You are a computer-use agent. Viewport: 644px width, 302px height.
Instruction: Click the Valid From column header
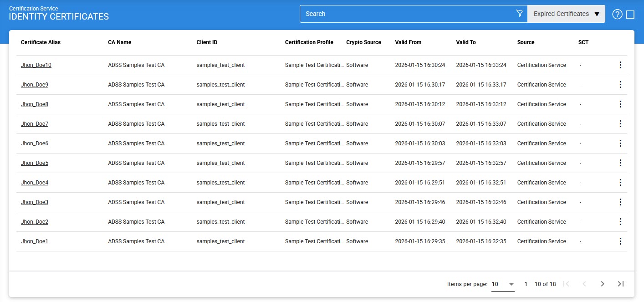[408, 42]
